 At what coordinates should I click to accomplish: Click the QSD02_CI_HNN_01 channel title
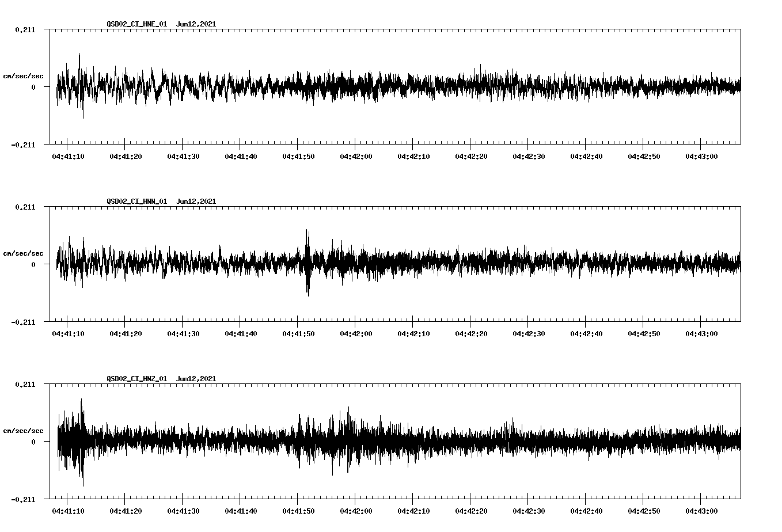pos(137,202)
